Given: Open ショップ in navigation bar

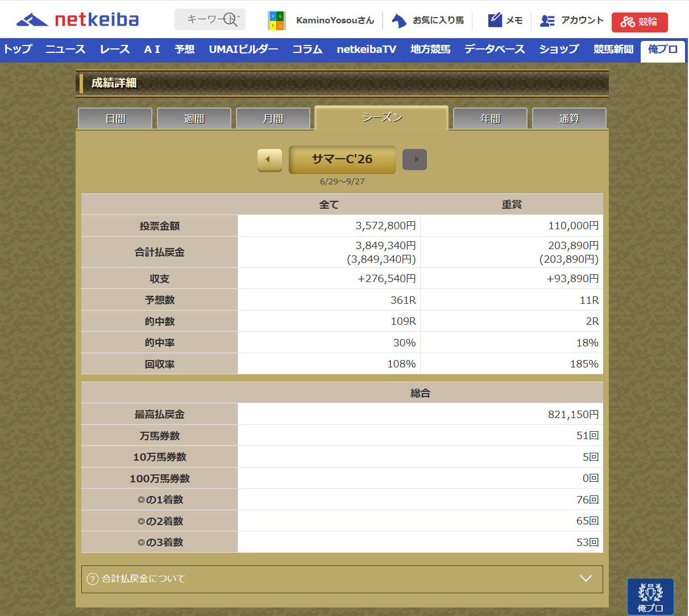Looking at the screenshot, I should (x=559, y=49).
